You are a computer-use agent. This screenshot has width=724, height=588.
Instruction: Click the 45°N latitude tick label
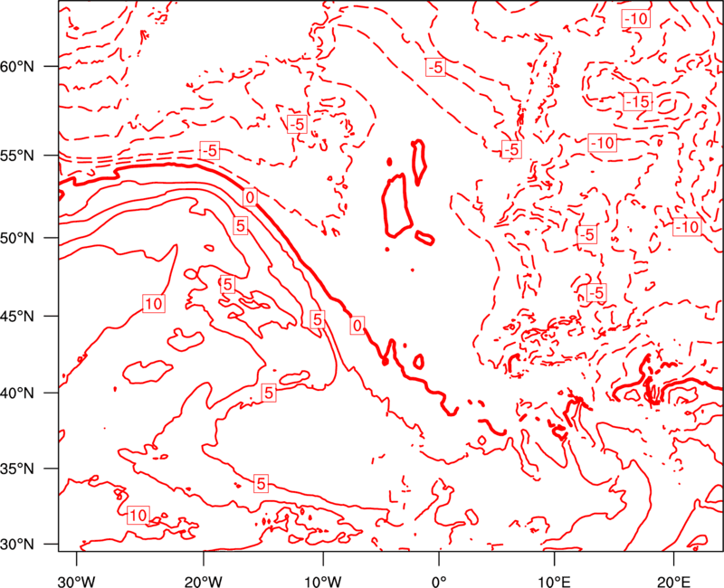click(x=17, y=316)
